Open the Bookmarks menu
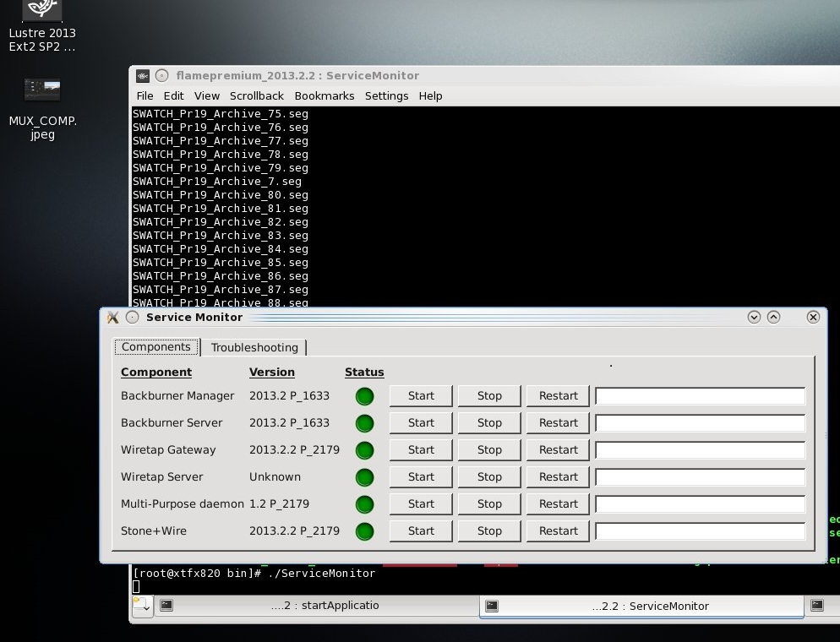The width and height of the screenshot is (840, 642). click(x=325, y=95)
